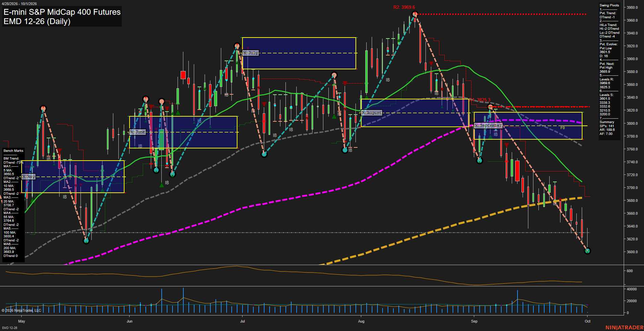The image size is (644, 331).
Task: Open the EMD 12-26 tab at bottom left
Action: pyautogui.click(x=9, y=328)
